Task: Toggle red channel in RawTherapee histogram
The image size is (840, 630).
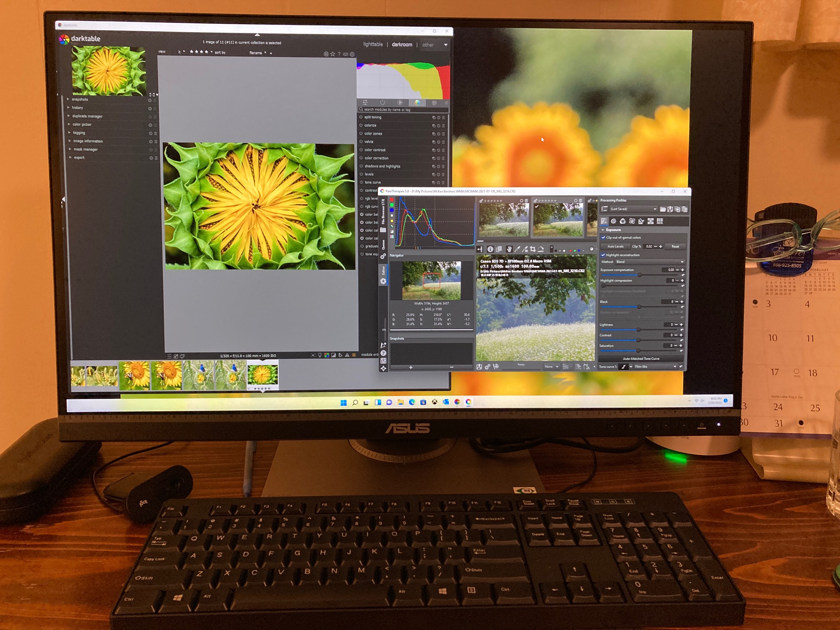Action: (x=392, y=200)
